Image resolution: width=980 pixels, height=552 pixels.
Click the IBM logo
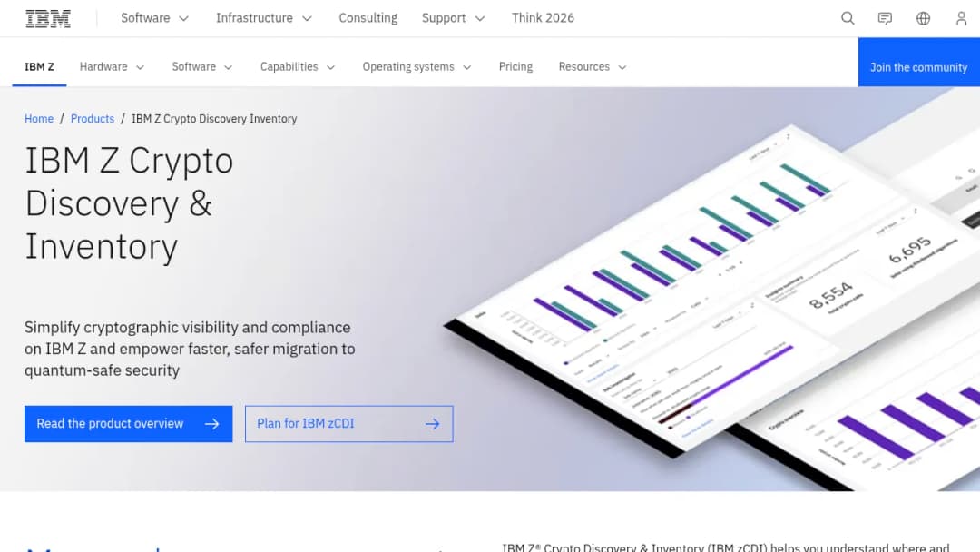point(48,19)
